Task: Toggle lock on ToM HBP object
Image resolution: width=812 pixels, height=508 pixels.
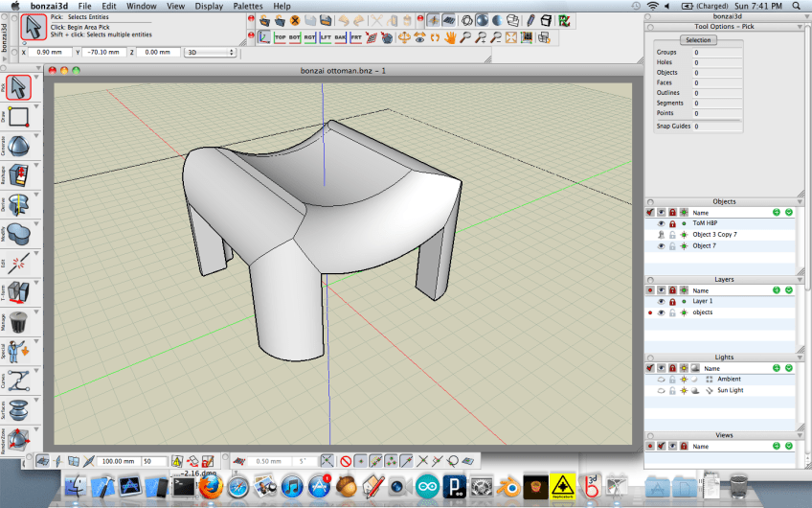Action: tap(672, 223)
